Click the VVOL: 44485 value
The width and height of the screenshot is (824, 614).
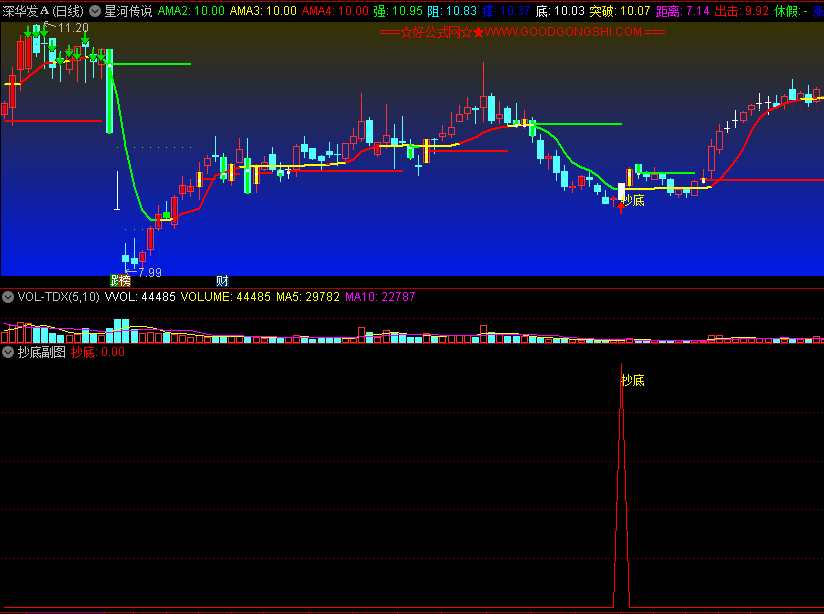(x=140, y=297)
